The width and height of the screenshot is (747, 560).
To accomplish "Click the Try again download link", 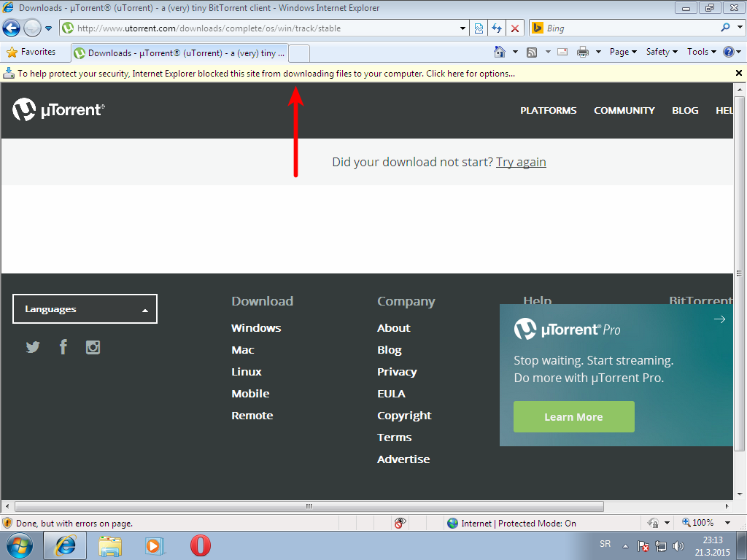I will [x=521, y=162].
